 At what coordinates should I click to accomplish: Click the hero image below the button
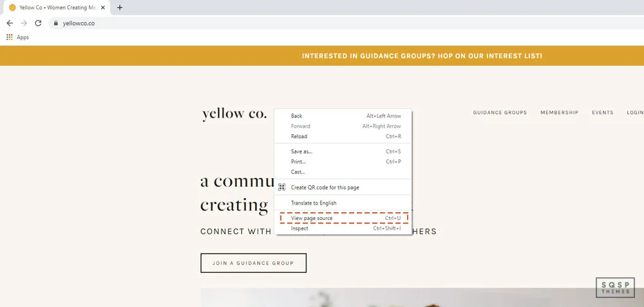(422, 297)
